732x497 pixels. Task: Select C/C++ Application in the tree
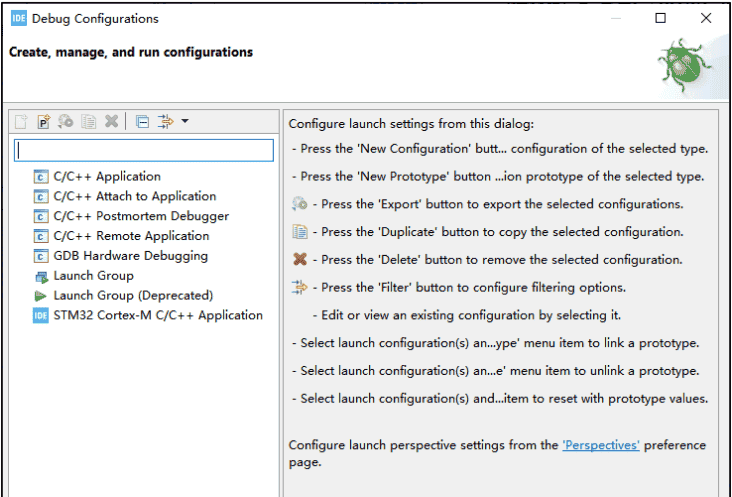(x=106, y=176)
